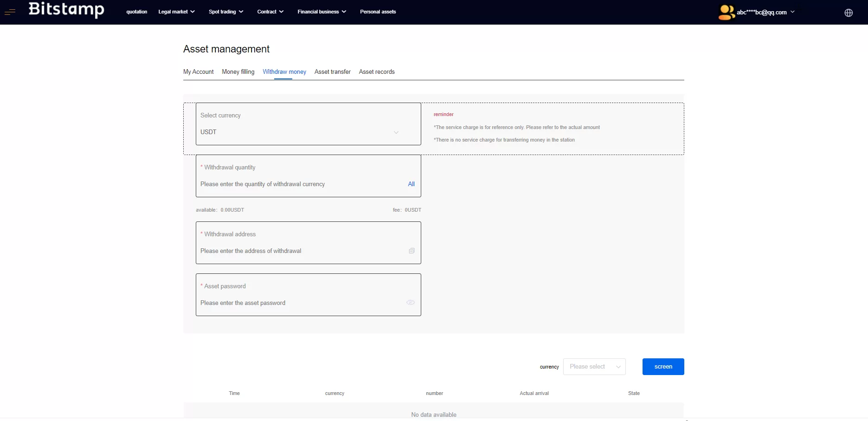Image resolution: width=868 pixels, height=421 pixels.
Task: Open the quotation menu item
Action: tap(137, 12)
